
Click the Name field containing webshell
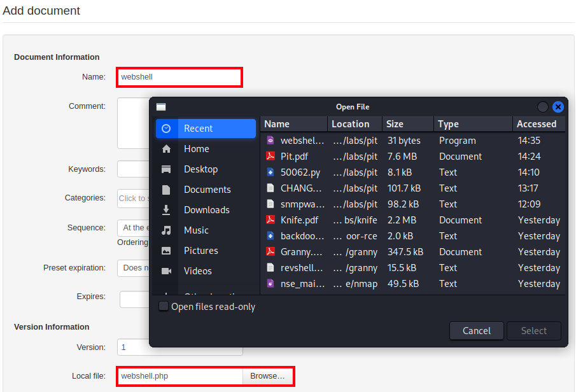[179, 77]
